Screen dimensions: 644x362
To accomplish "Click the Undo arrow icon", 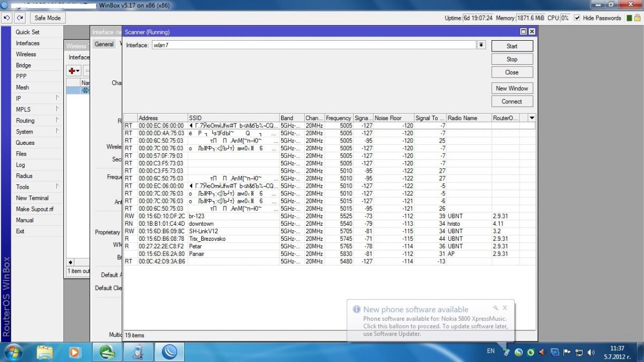I will click(x=7, y=18).
